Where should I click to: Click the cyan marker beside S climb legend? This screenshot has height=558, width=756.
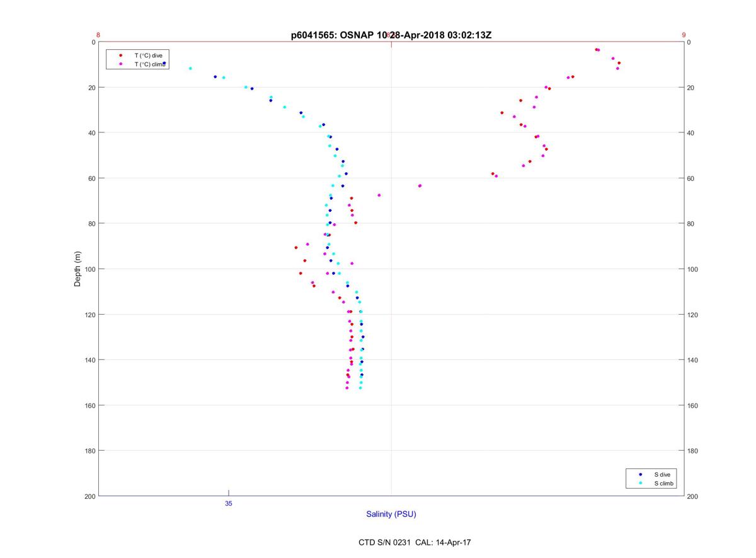[x=640, y=483]
